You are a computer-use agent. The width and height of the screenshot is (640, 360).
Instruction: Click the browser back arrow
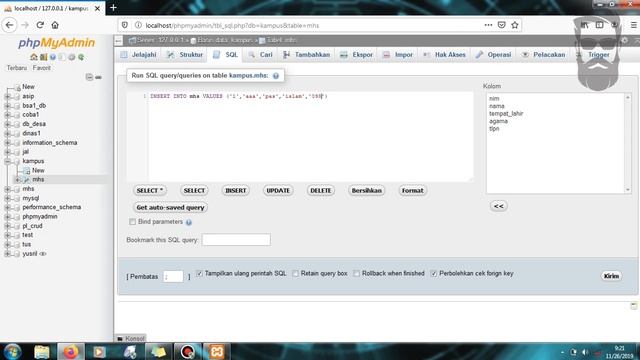[9, 25]
